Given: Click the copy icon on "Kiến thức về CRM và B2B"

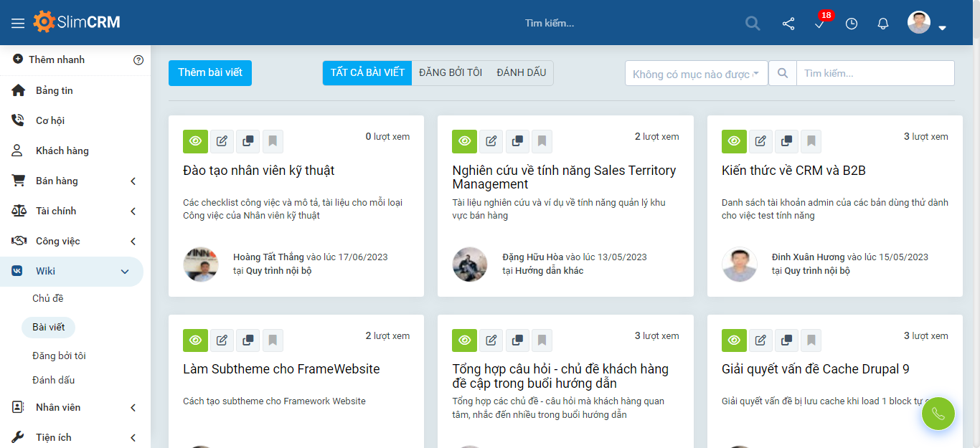Looking at the screenshot, I should pos(786,141).
